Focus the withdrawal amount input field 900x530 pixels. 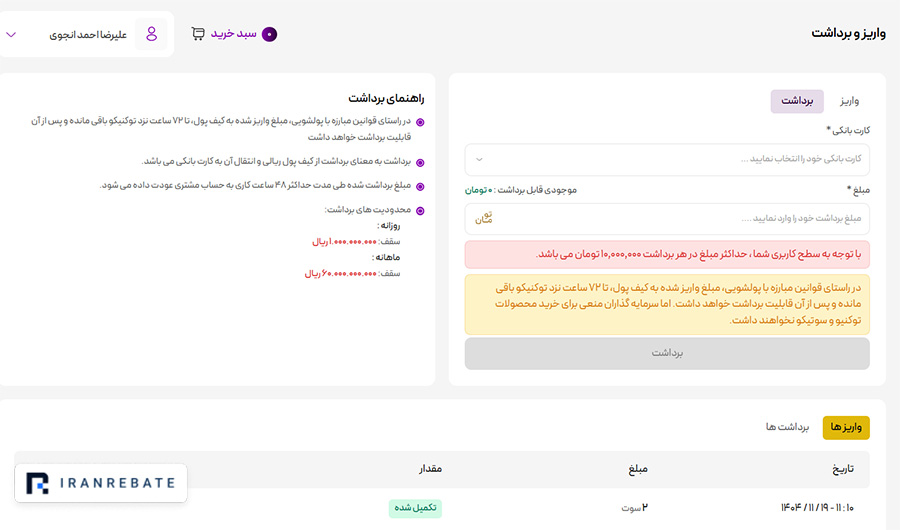pyautogui.click(x=667, y=219)
